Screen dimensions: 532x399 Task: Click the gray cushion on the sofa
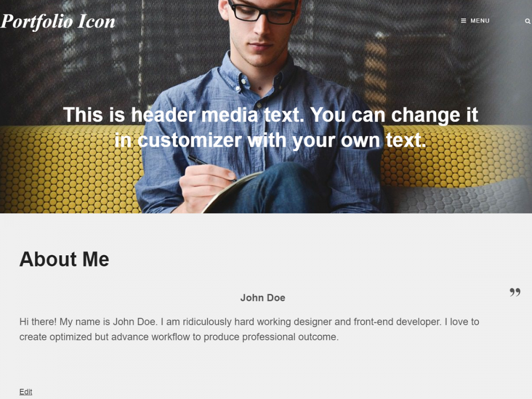[x=461, y=197]
